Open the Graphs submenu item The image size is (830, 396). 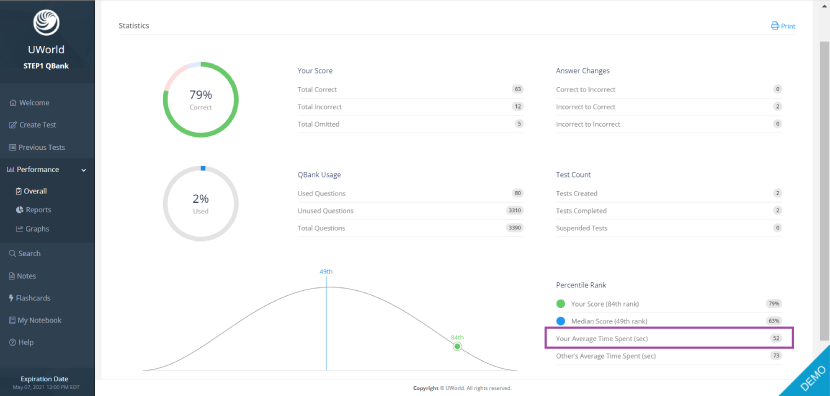33,229
